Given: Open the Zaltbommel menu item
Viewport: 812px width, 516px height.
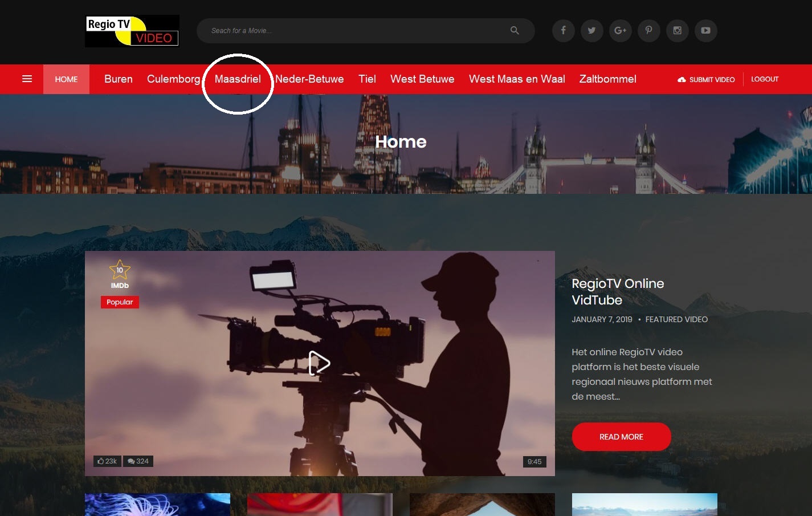Looking at the screenshot, I should (608, 79).
